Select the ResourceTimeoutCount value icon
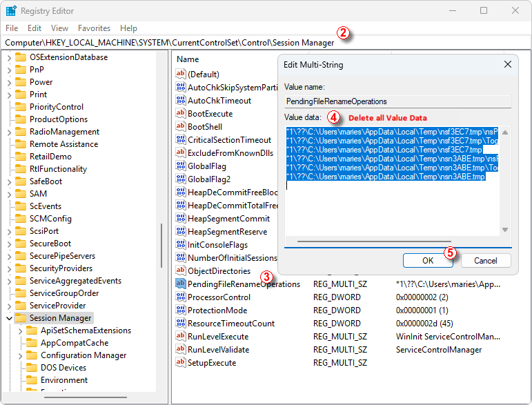Viewport: 532px width, 405px height. [181, 324]
